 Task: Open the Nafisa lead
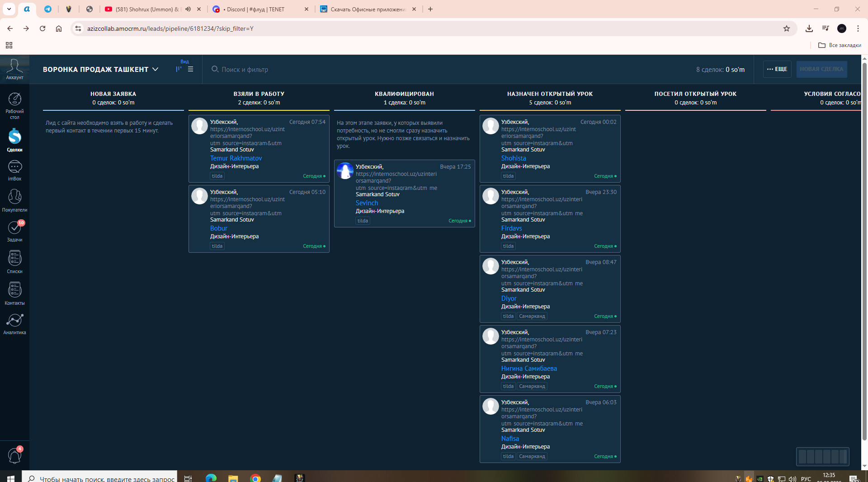(510, 439)
